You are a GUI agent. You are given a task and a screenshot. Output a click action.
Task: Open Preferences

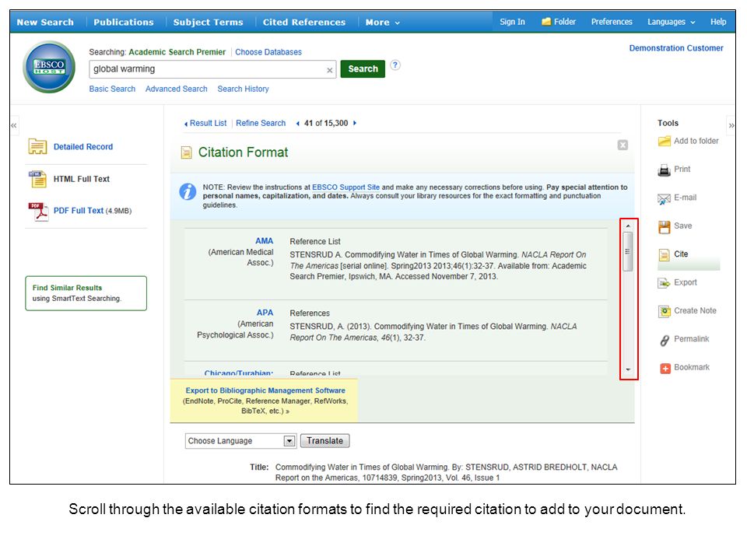click(612, 22)
